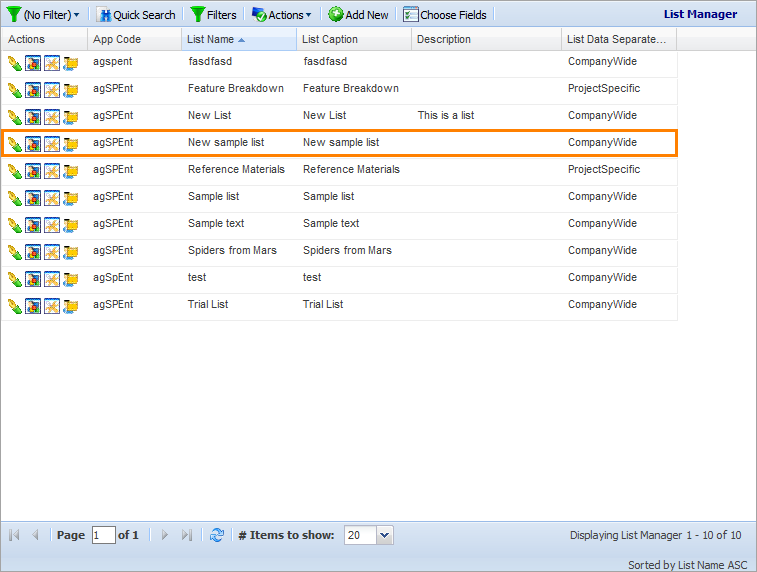The height and width of the screenshot is (572, 757).
Task: Focus the Page number input field
Action: tap(103, 535)
